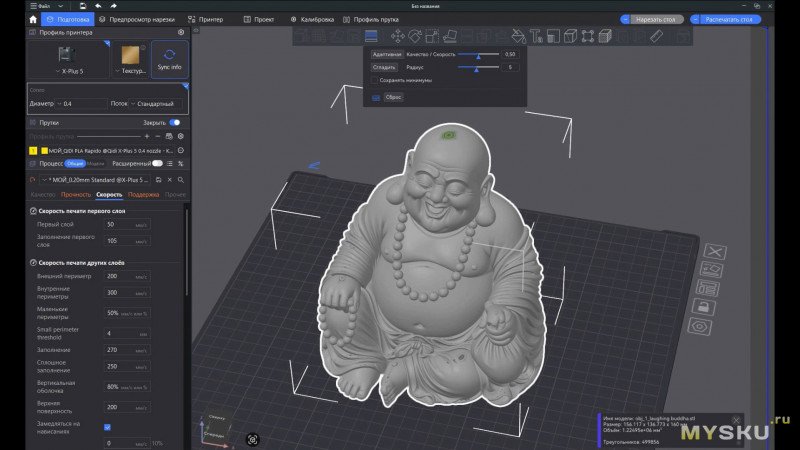Close the model info panel
This screenshot has height=450, width=800.
pos(736,420)
